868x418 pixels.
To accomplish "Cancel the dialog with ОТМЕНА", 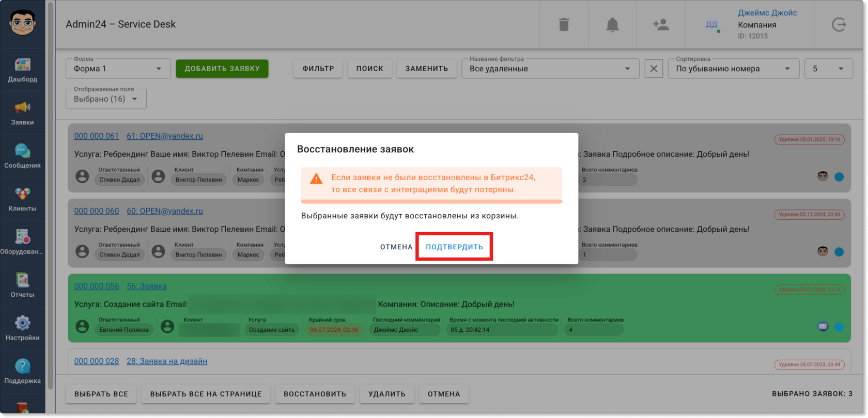I will click(396, 247).
